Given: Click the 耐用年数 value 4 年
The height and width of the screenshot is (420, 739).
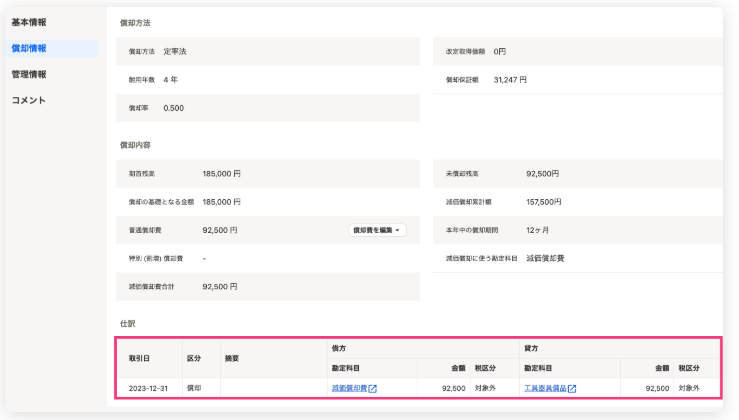Looking at the screenshot, I should tap(171, 79).
